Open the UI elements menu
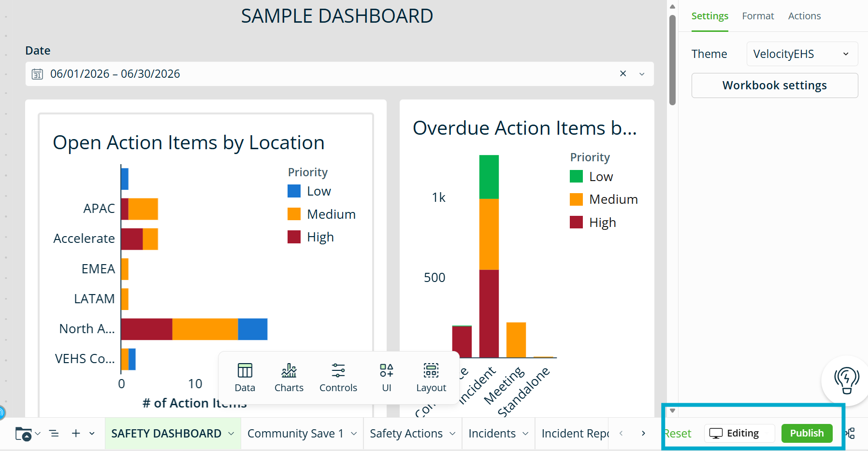The width and height of the screenshot is (868, 451). 387,378
